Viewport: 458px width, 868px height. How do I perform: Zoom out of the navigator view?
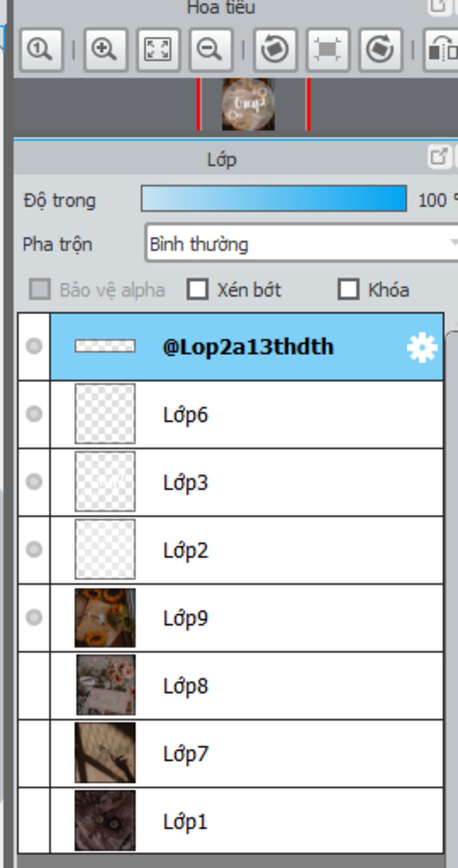coord(211,50)
